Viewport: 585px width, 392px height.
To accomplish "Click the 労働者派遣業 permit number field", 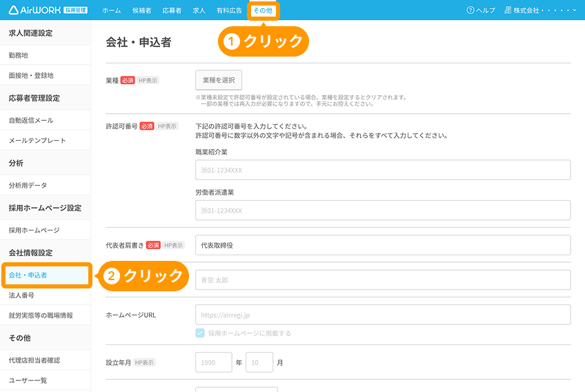I will [x=383, y=210].
